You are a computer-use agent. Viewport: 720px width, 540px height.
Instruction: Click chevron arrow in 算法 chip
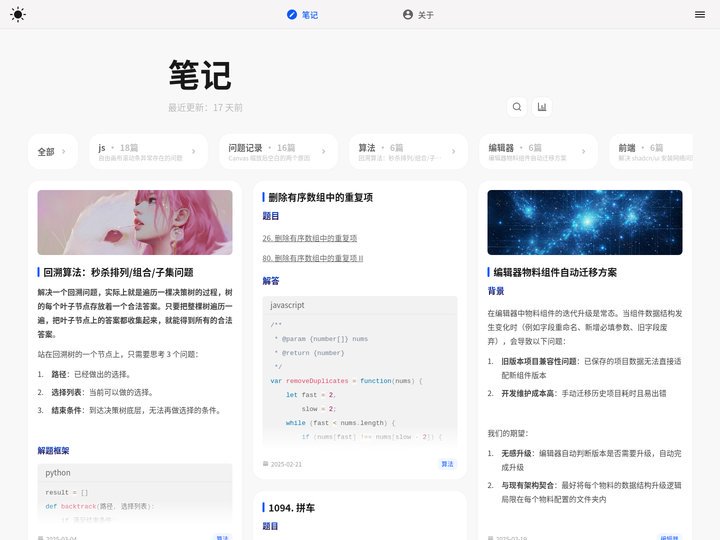pyautogui.click(x=453, y=152)
